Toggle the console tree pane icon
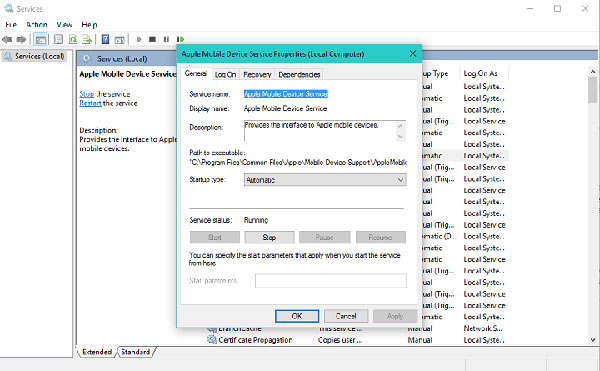 point(40,39)
